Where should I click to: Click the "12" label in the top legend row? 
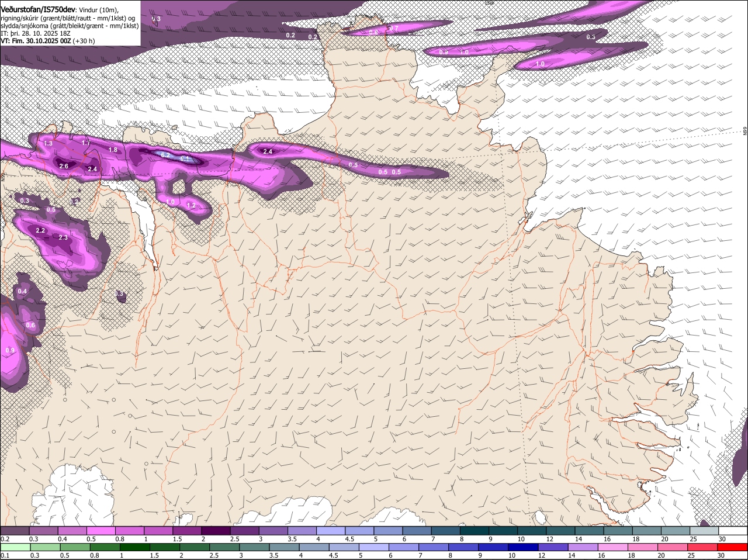[549, 539]
